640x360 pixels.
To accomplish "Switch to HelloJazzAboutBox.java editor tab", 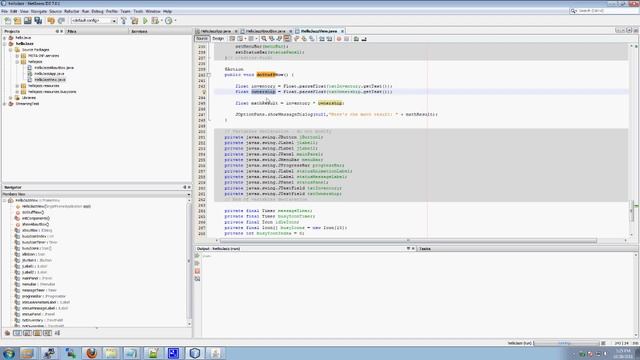I will [266, 31].
